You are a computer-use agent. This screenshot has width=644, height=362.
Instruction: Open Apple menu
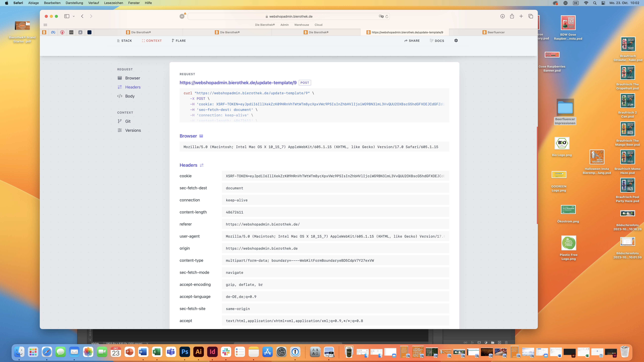pyautogui.click(x=7, y=3)
